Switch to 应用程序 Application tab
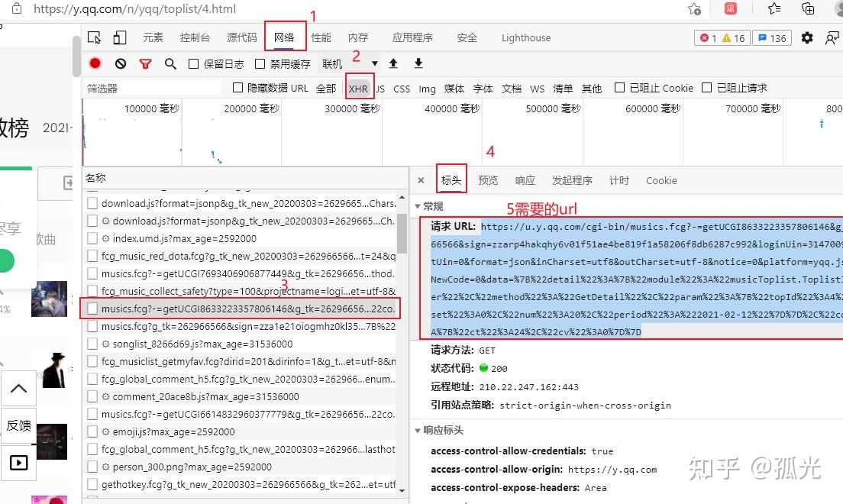843x504 pixels. pyautogui.click(x=412, y=37)
